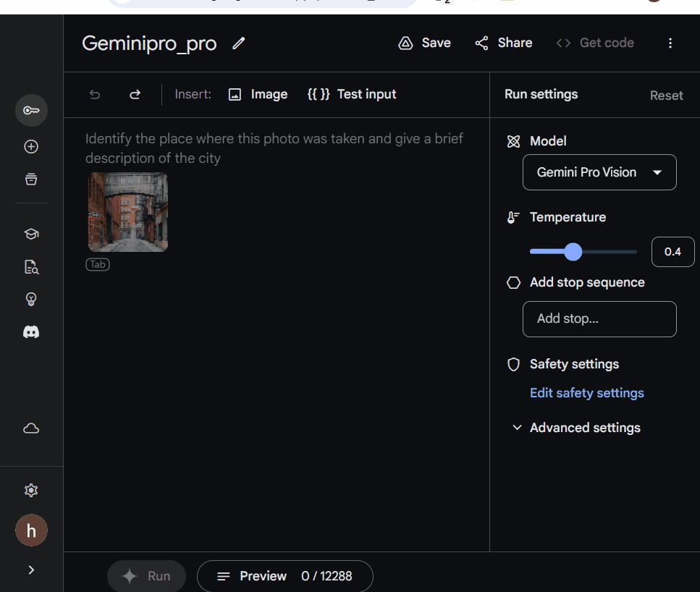Save the prompt to Drive
The width and height of the screenshot is (700, 592).
pyautogui.click(x=424, y=43)
